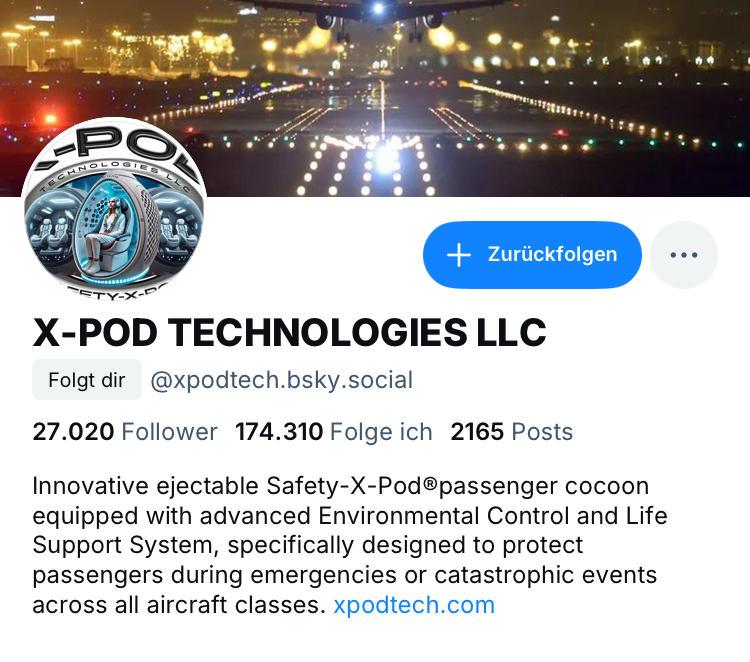This screenshot has height=662, width=750.
Task: Open the three-dots more options menu
Action: [x=684, y=255]
